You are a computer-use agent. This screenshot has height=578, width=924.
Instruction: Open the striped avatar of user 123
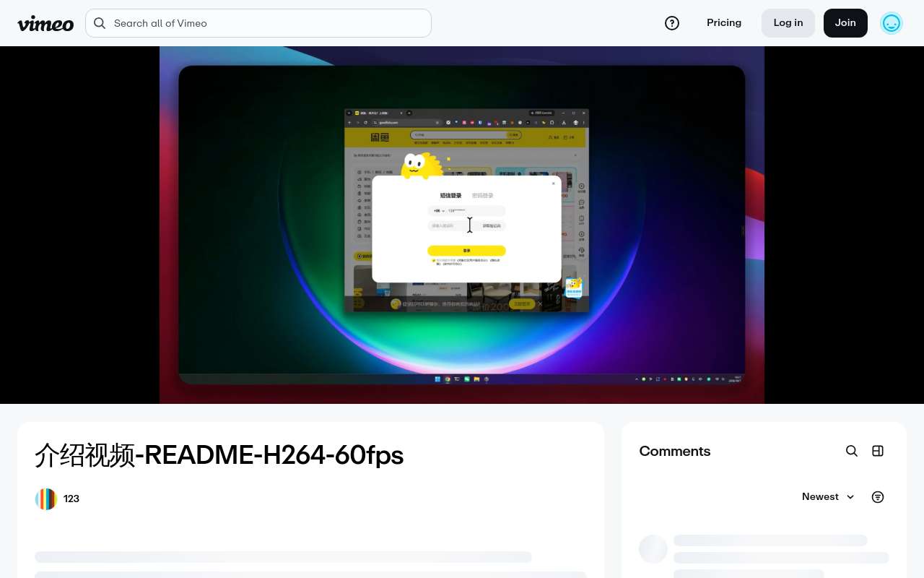46,499
